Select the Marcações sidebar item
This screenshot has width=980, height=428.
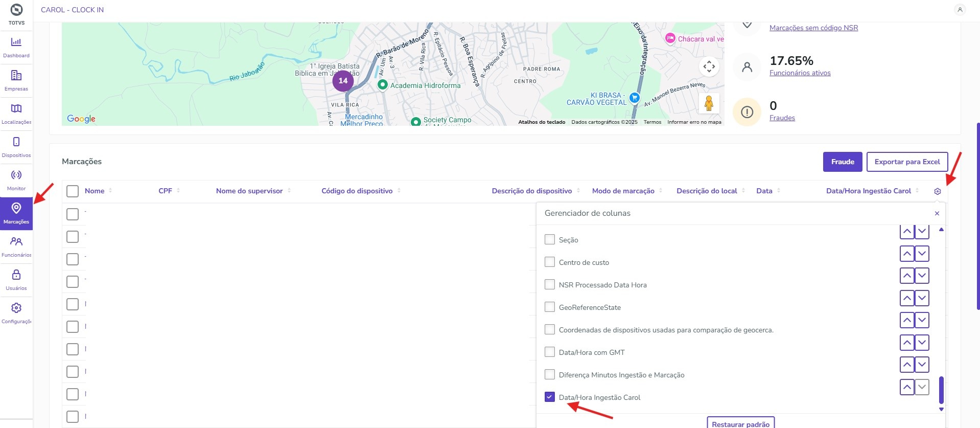point(16,214)
